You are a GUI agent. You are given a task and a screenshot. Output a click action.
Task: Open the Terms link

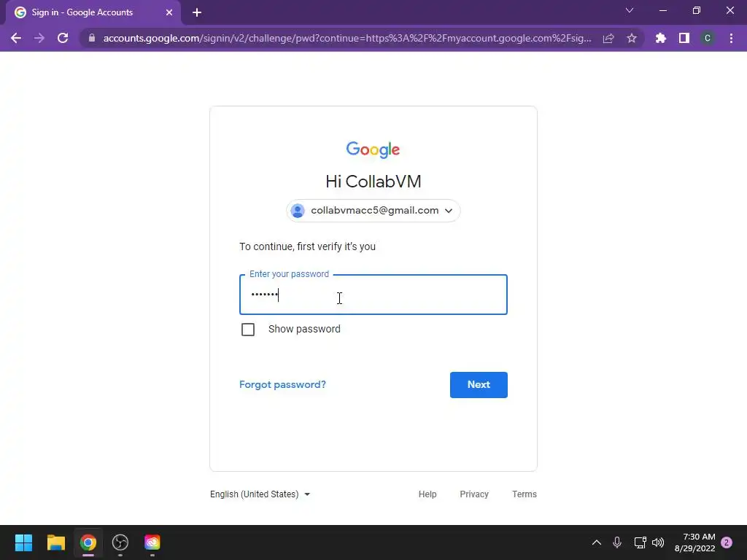pos(524,494)
